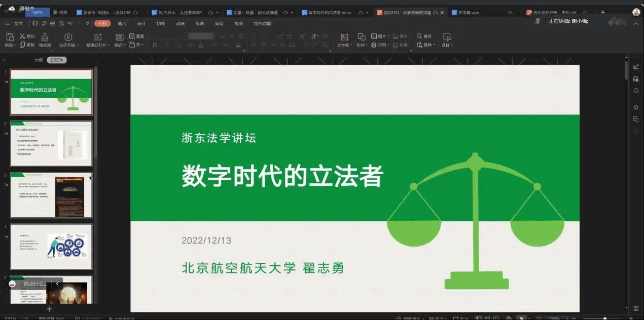Insert a 文本框 text box

[x=344, y=37]
